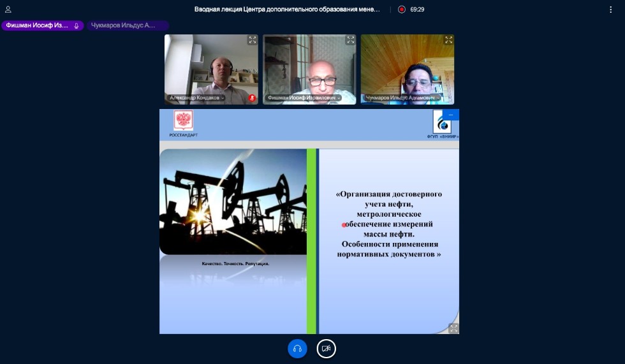Click the Чукмаров Ильдус talking indicator pill
Image resolution: width=625 pixels, height=364 pixels.
point(128,25)
